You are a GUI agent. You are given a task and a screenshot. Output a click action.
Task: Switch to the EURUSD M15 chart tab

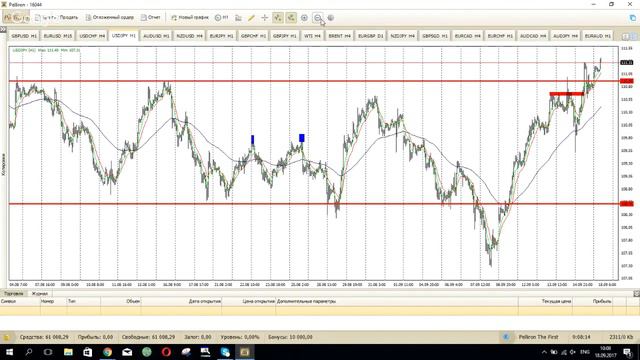(x=58, y=36)
